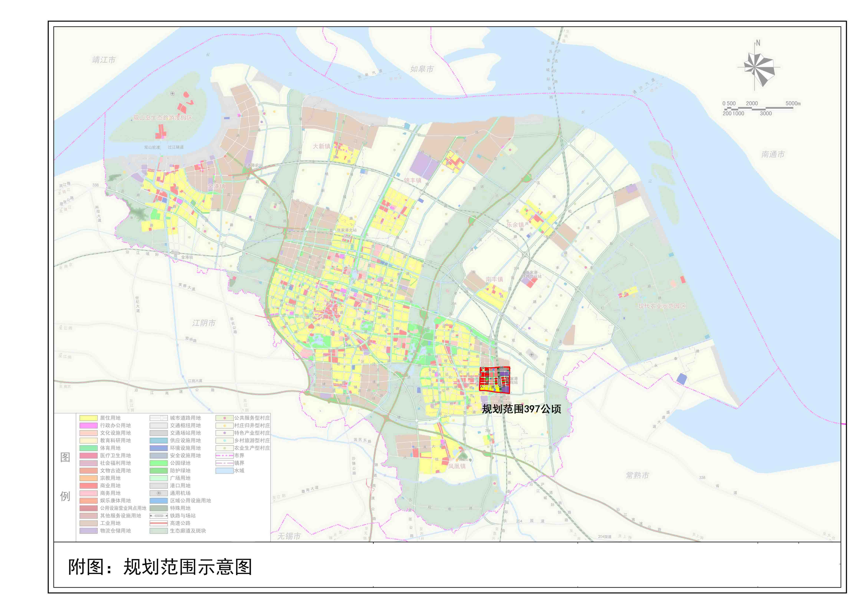Click the 镇界 dash-dot legend symbol
Screen dimensions: 868x614
point(224,463)
